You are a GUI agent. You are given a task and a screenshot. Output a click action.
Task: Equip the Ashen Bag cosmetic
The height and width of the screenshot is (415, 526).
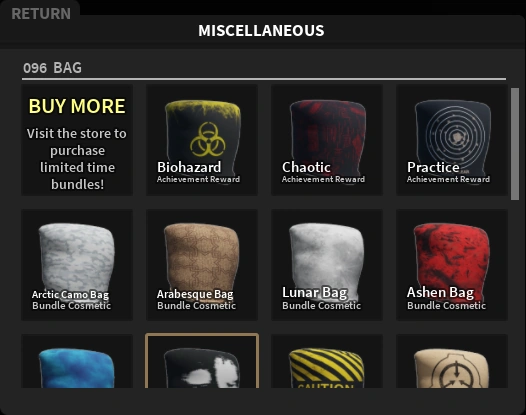[452, 265]
